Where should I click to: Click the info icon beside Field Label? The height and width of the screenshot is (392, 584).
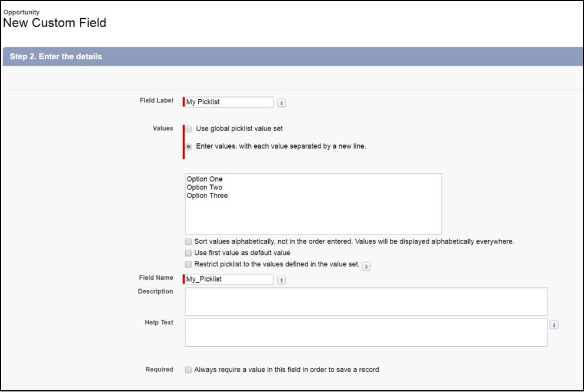[281, 102]
